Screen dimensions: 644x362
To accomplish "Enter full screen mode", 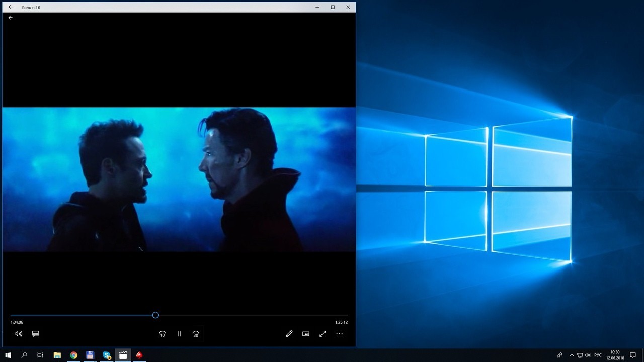I will click(x=323, y=334).
